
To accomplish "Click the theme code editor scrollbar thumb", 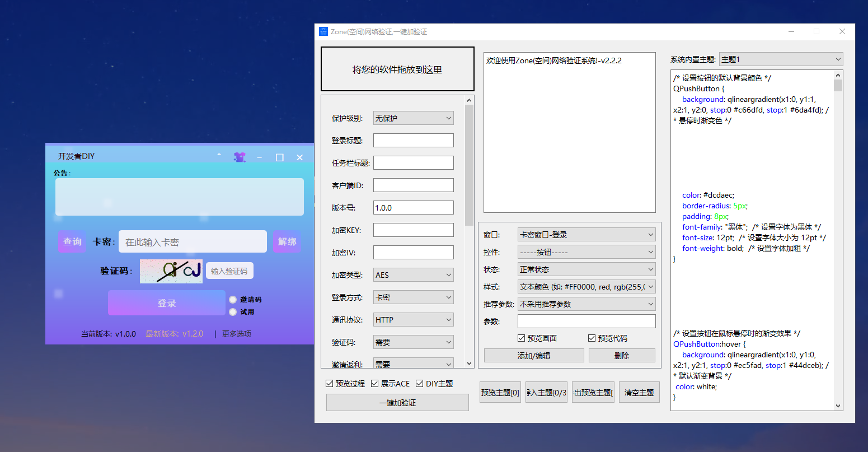I will [838, 85].
